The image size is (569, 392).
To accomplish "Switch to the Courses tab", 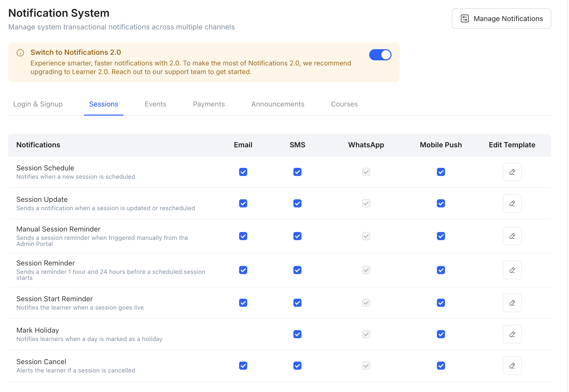I will (x=344, y=104).
